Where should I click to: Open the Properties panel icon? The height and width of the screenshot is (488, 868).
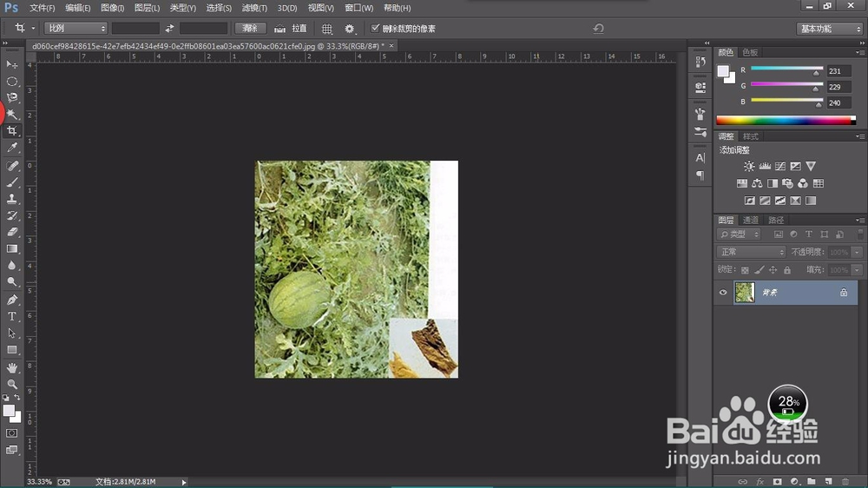click(700, 87)
